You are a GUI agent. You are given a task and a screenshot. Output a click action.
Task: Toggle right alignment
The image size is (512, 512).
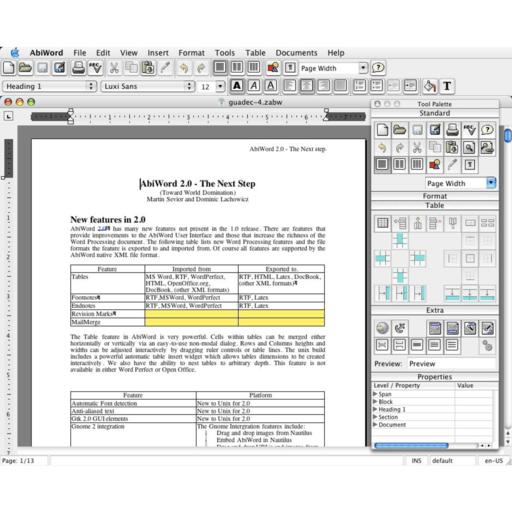pos(324,86)
